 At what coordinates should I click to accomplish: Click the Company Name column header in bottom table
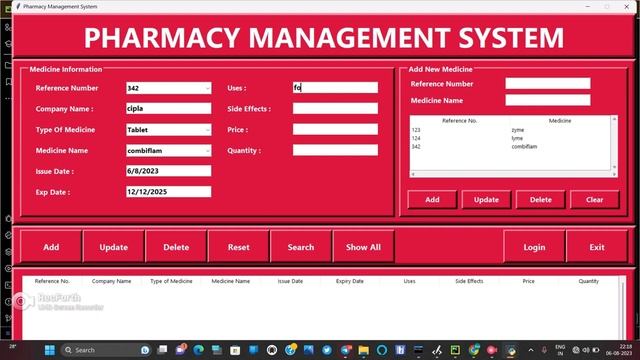[x=111, y=281]
